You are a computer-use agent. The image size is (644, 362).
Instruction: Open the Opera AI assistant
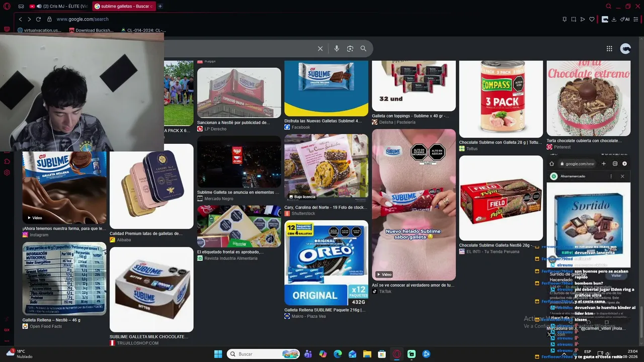tap(625, 19)
